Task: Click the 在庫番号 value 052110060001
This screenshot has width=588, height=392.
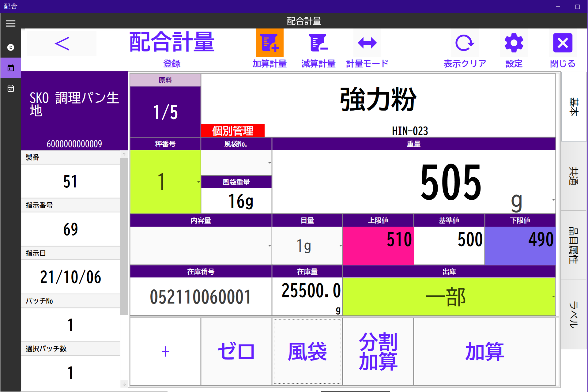Action: click(x=201, y=296)
